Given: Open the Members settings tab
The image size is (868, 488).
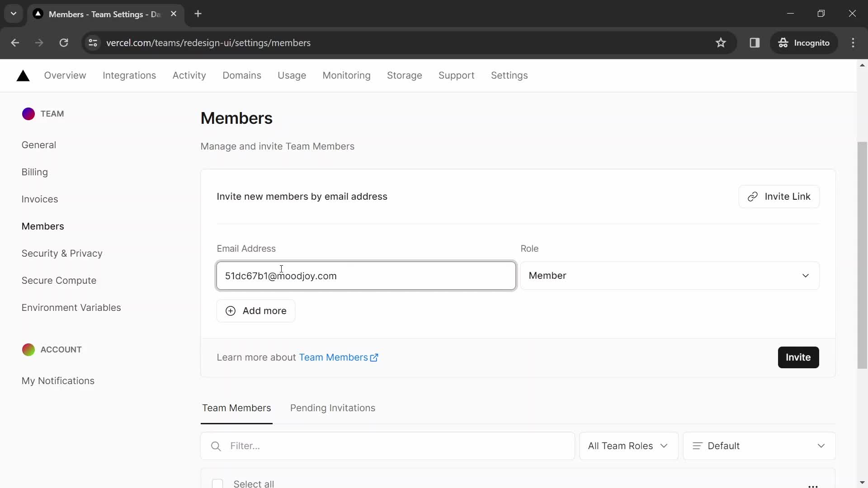Looking at the screenshot, I should tap(43, 226).
